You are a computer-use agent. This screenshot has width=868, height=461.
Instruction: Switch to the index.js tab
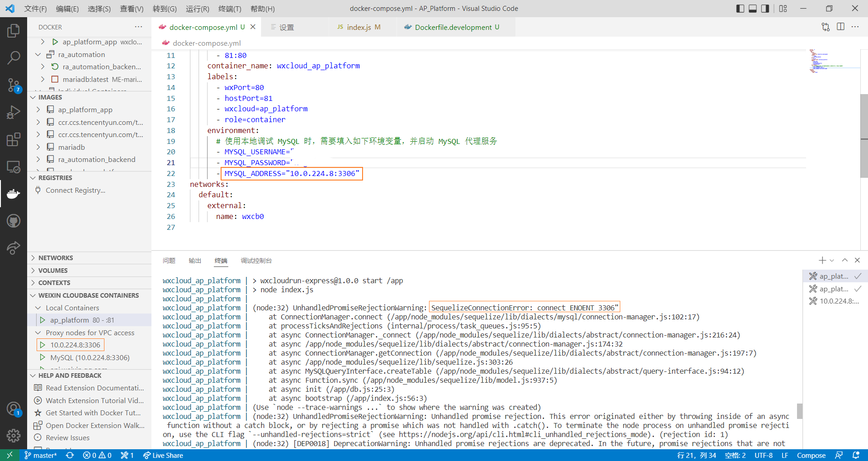(362, 27)
